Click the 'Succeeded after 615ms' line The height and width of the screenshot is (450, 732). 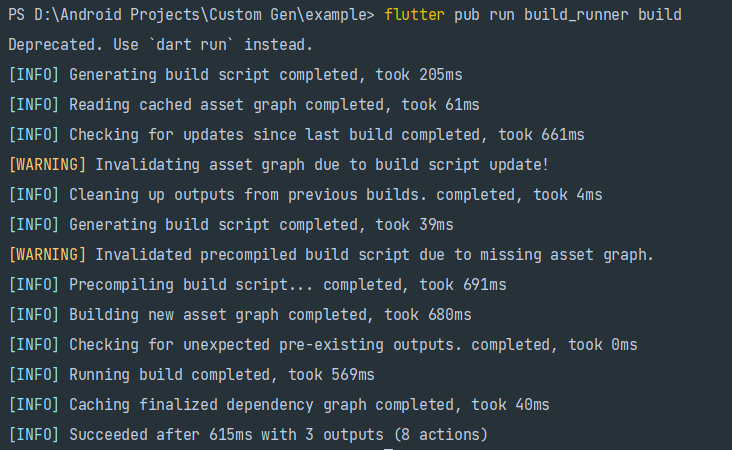pos(248,435)
